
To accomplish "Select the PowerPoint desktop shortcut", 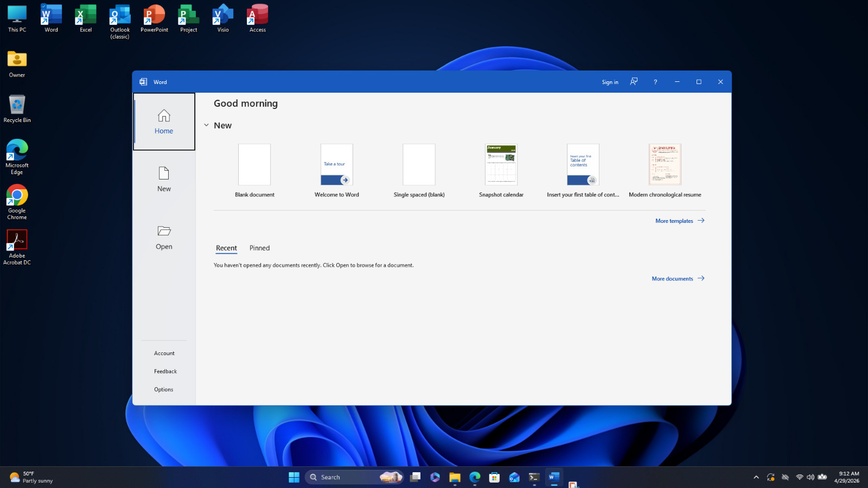I will click(x=154, y=19).
